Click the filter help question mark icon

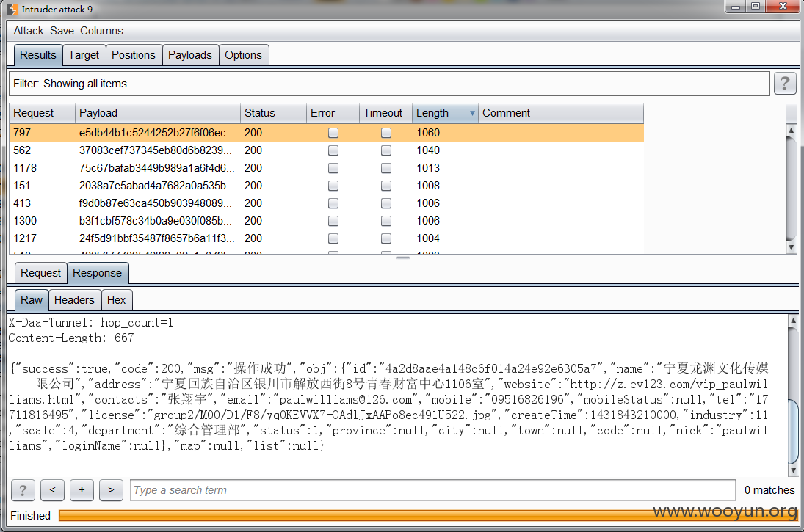[784, 83]
